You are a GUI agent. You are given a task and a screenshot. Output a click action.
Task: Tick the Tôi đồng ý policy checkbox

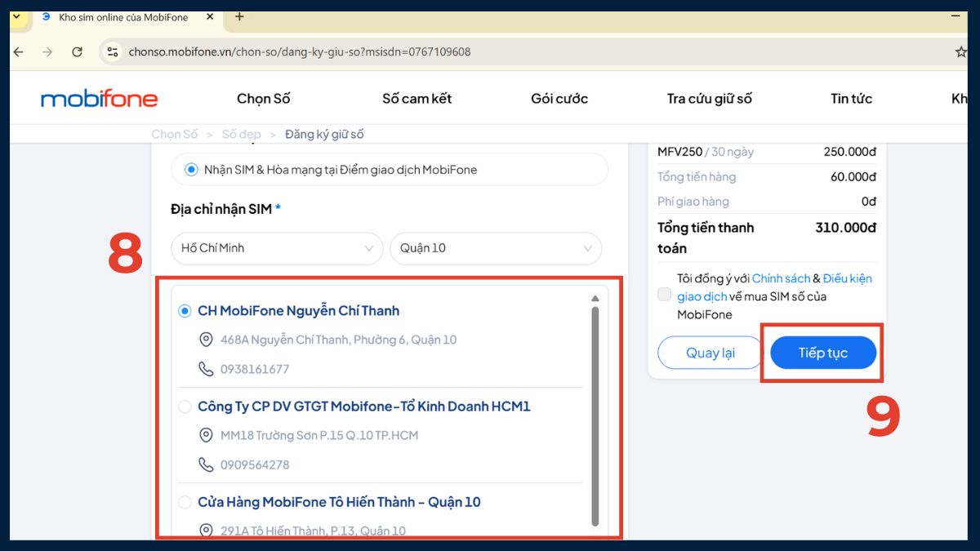(x=665, y=295)
